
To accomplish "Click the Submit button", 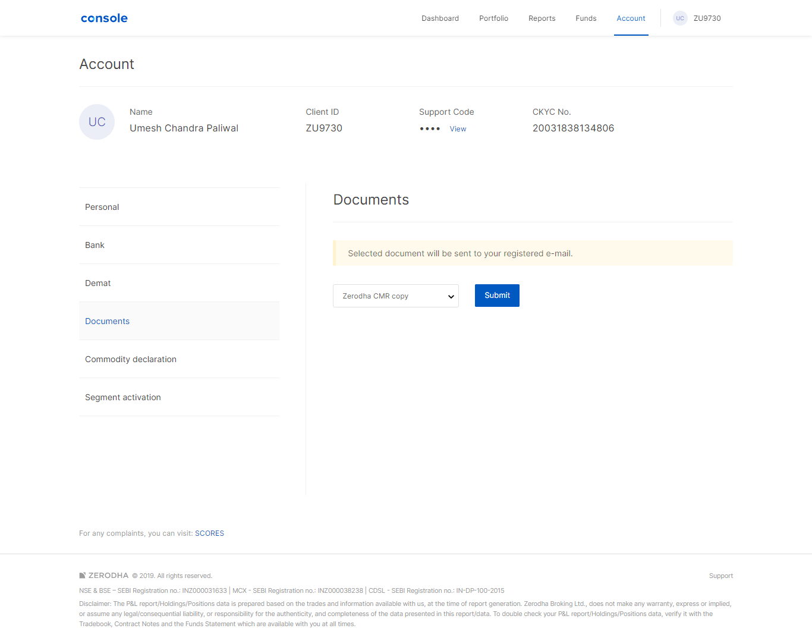I will tap(497, 296).
